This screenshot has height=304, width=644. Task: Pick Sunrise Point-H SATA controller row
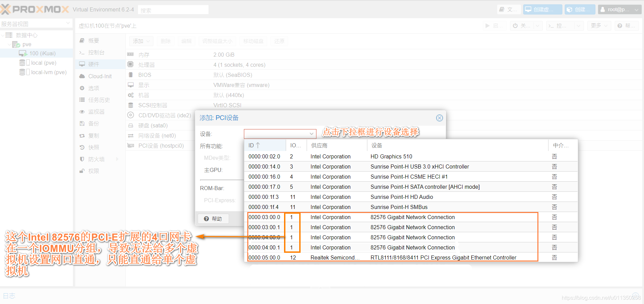[x=411, y=187]
